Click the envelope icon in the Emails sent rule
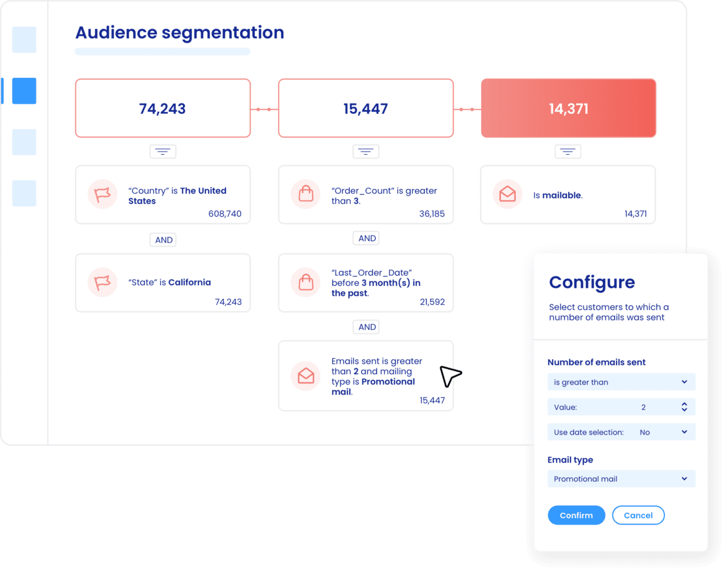The height and width of the screenshot is (574, 728). (306, 375)
